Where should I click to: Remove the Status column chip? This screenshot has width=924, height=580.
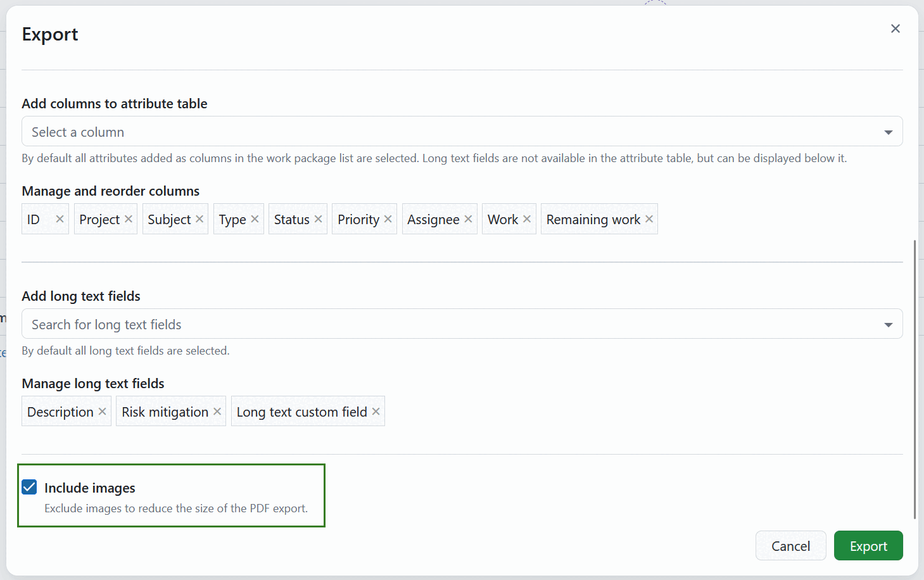click(x=317, y=218)
